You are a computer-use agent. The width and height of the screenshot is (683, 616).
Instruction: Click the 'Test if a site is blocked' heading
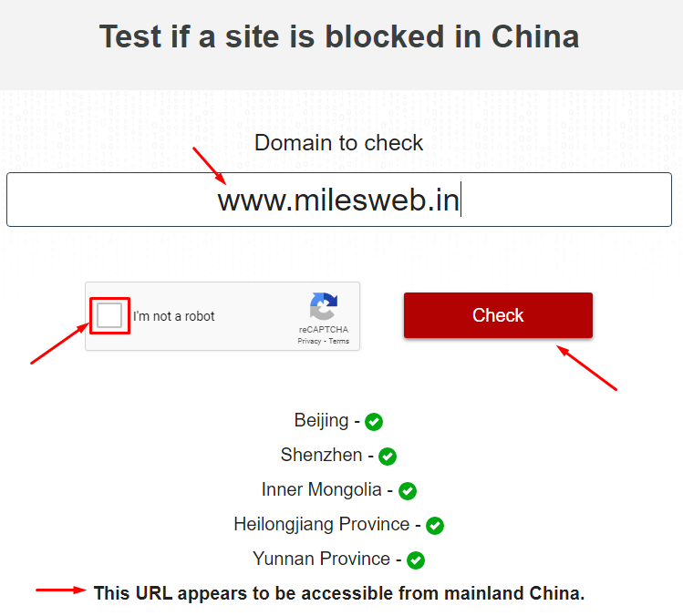click(339, 36)
